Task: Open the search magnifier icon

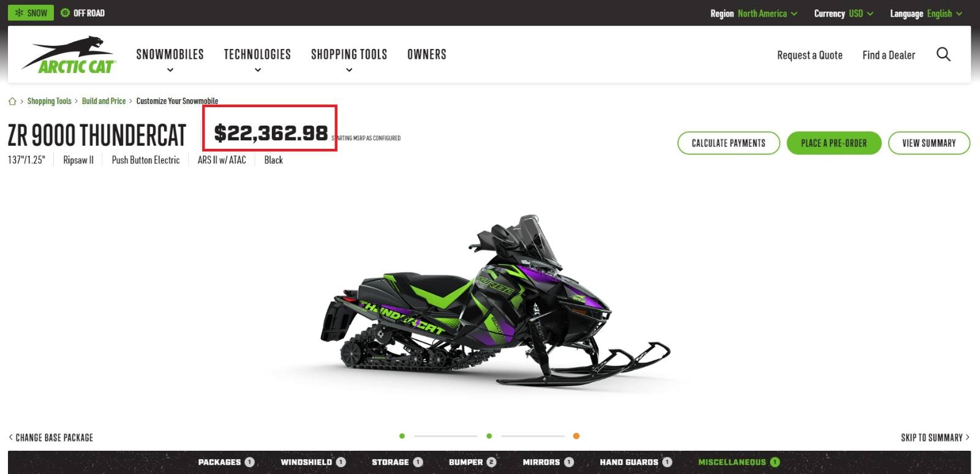Action: point(943,55)
